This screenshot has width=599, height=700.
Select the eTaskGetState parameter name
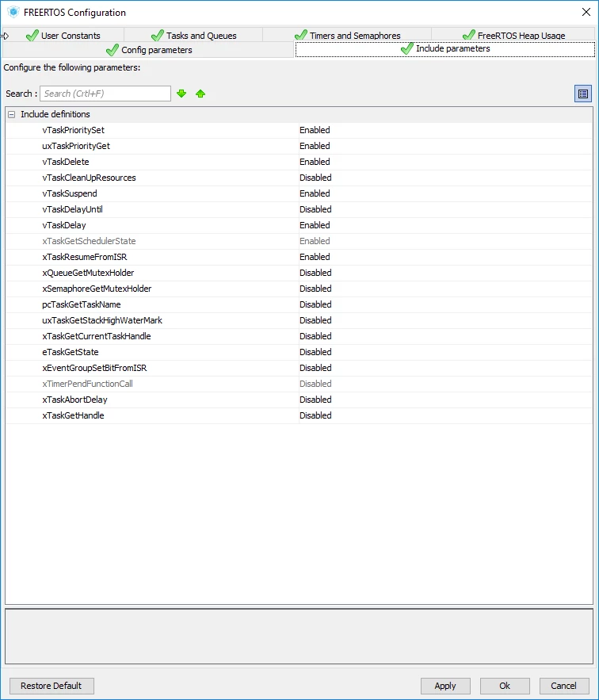[70, 352]
